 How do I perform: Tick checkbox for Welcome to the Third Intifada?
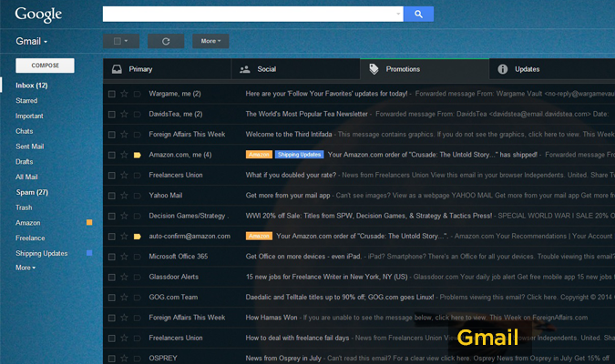(112, 135)
